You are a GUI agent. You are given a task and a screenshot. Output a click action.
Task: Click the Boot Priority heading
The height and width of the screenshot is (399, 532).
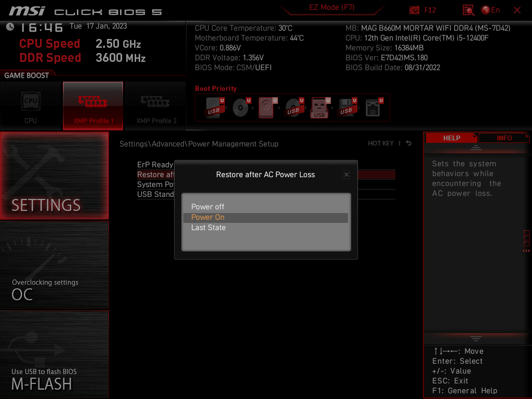[216, 88]
